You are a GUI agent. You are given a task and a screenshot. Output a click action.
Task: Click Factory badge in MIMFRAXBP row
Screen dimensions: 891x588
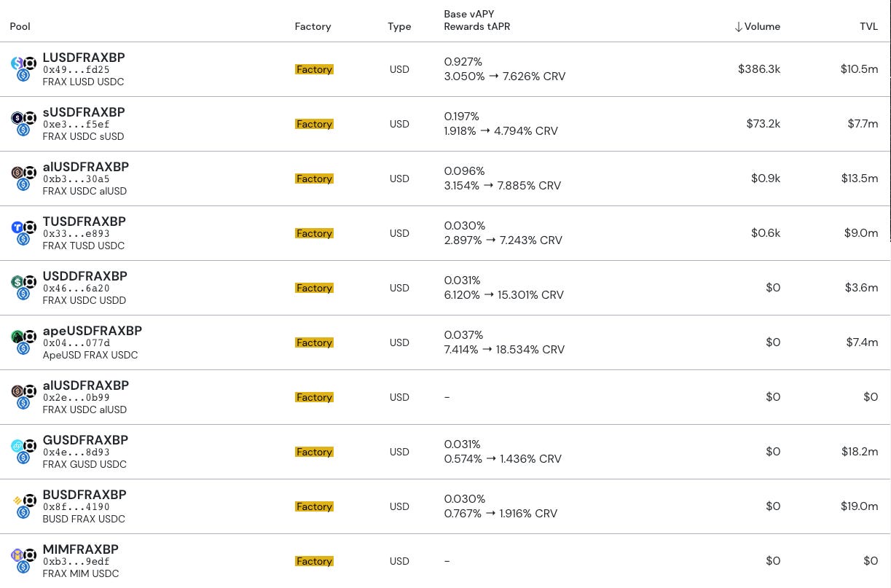[314, 561]
